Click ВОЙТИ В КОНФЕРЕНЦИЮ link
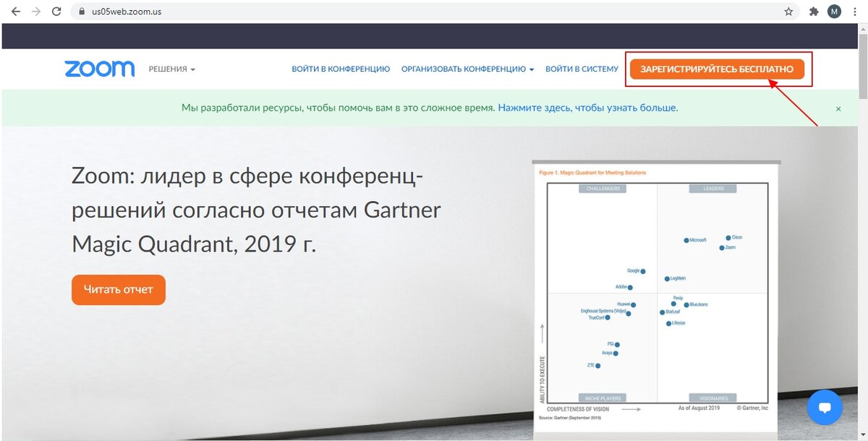Viewport: 868px width, 441px height. pos(341,69)
